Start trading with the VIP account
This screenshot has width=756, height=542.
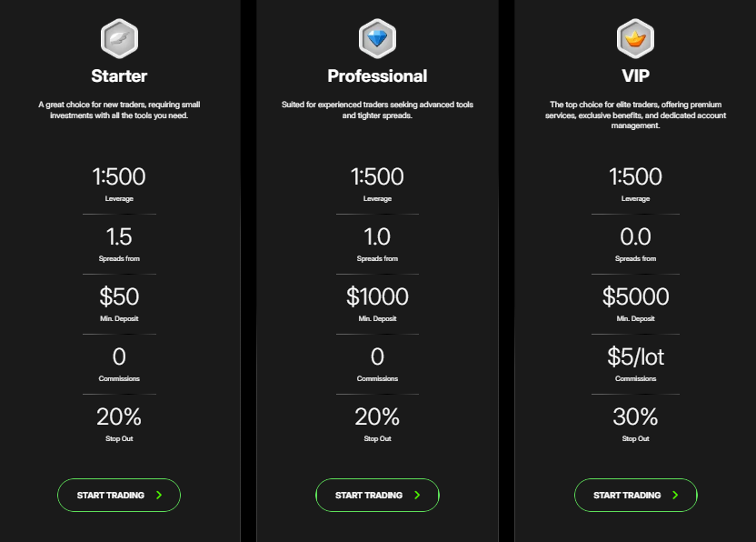(x=635, y=496)
